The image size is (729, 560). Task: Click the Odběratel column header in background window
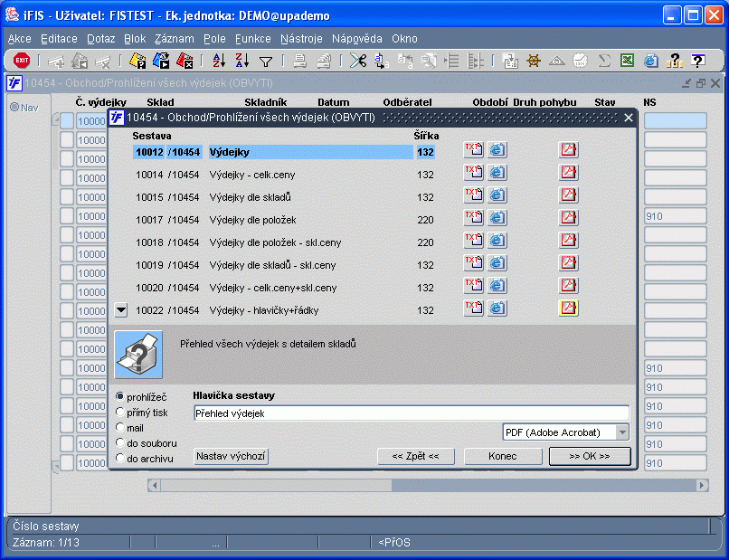point(407,102)
